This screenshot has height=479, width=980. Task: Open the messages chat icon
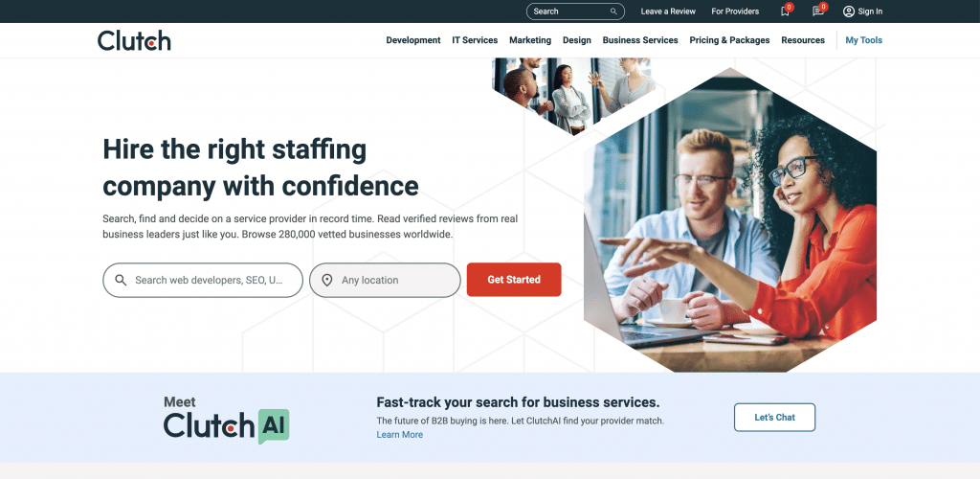click(817, 11)
